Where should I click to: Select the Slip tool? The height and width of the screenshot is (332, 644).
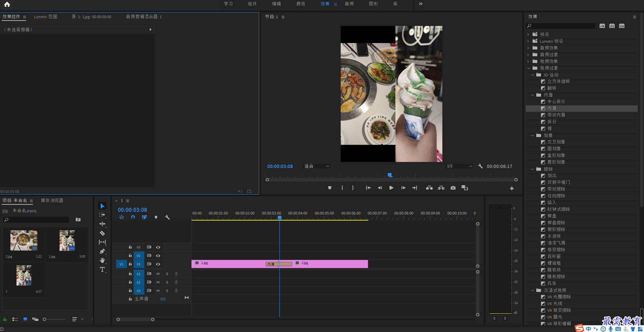coord(102,242)
